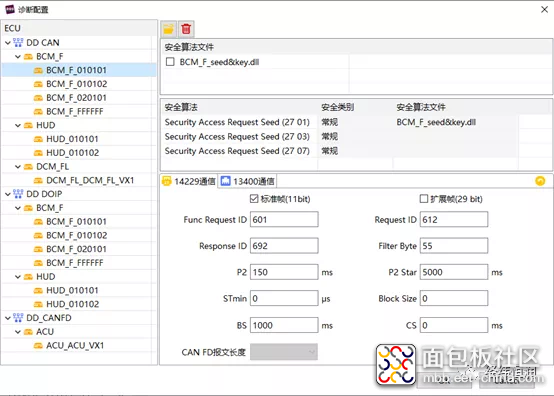Click the BCM_F ECU icon under DD CAN
Viewport: 554px width, 396px height.
[x=28, y=57]
